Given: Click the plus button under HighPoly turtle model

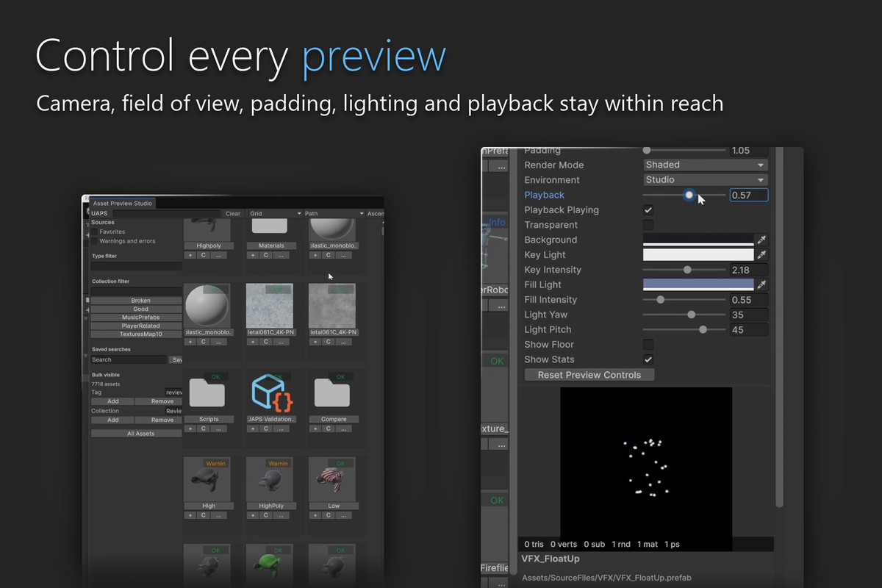Looking at the screenshot, I should coord(254,515).
